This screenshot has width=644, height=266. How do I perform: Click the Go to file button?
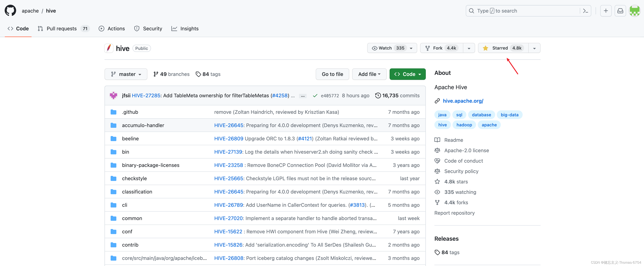[332, 74]
